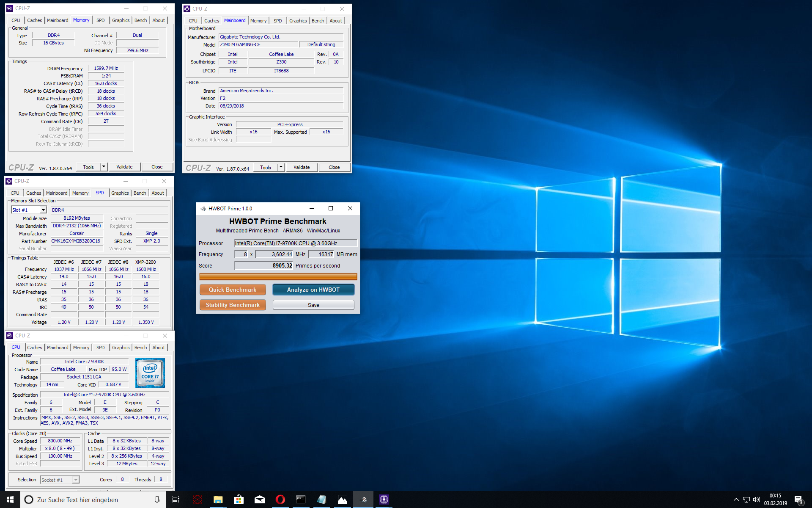This screenshot has height=508, width=812.
Task: Open the Action Center notifications icon
Action: [799, 500]
